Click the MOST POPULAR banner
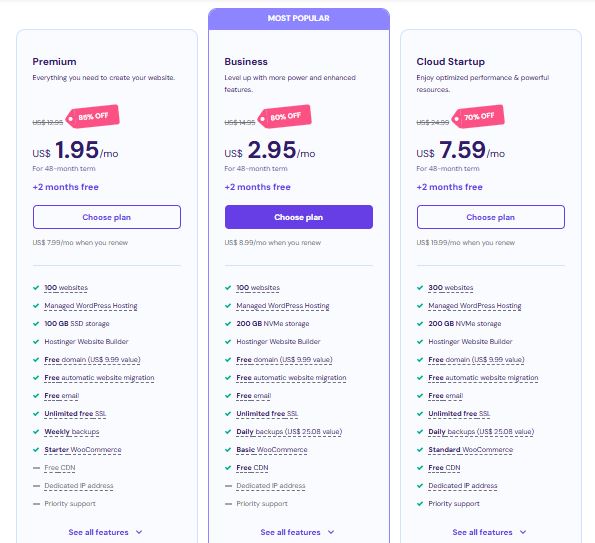The width and height of the screenshot is (595, 543). click(299, 18)
